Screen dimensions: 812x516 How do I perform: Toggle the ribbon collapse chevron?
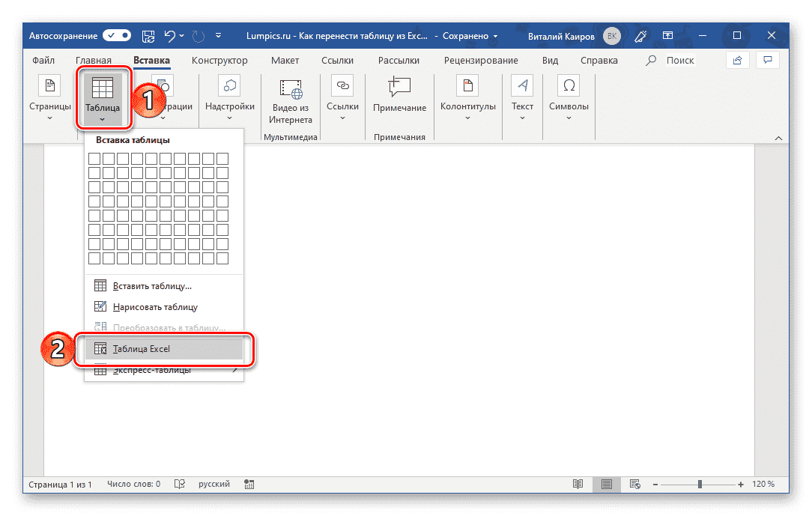(778, 138)
